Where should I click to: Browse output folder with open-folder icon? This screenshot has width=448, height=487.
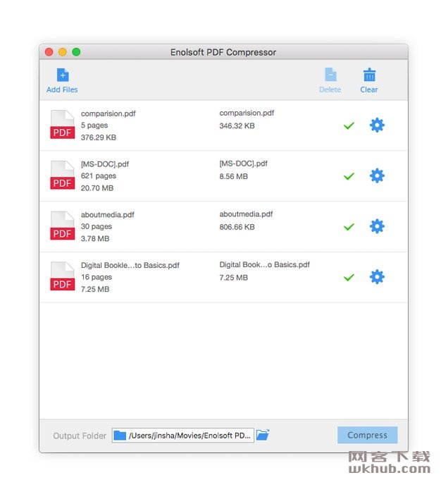(x=263, y=435)
